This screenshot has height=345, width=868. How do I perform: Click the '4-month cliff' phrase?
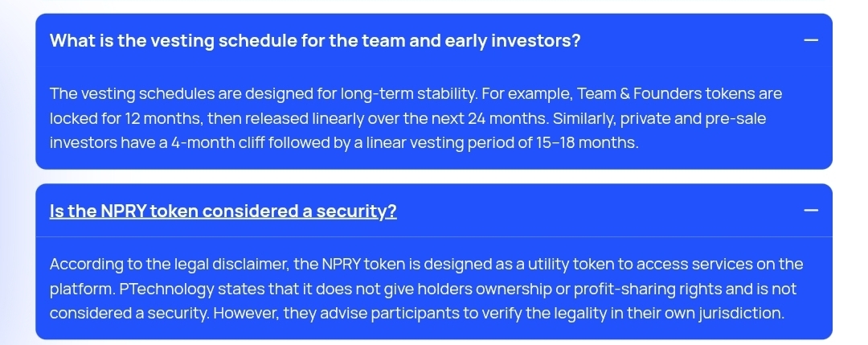click(203, 143)
